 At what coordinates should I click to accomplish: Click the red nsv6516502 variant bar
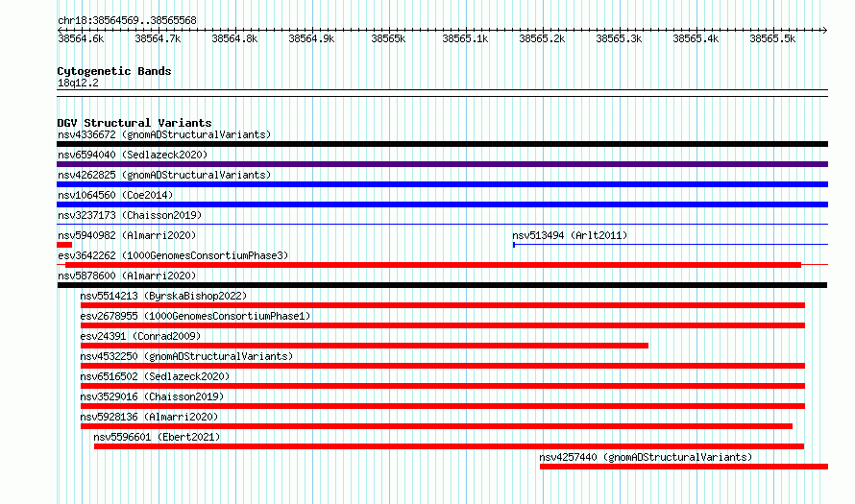click(x=443, y=386)
